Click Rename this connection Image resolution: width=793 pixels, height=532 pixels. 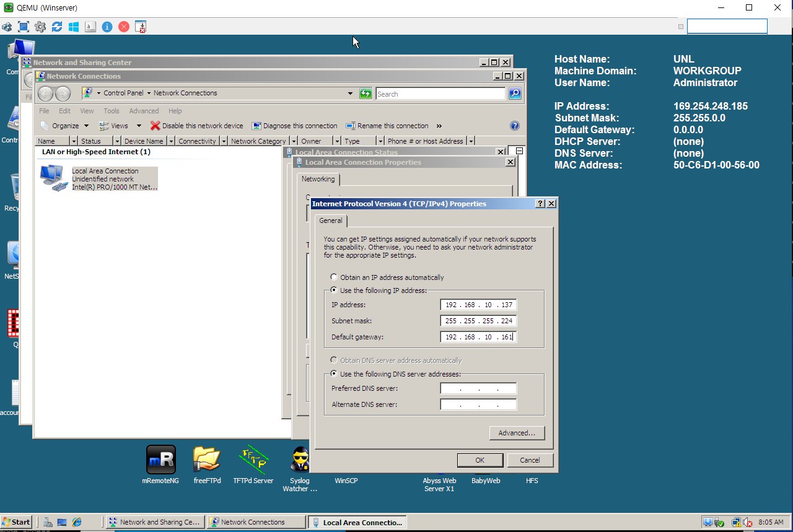click(x=387, y=126)
